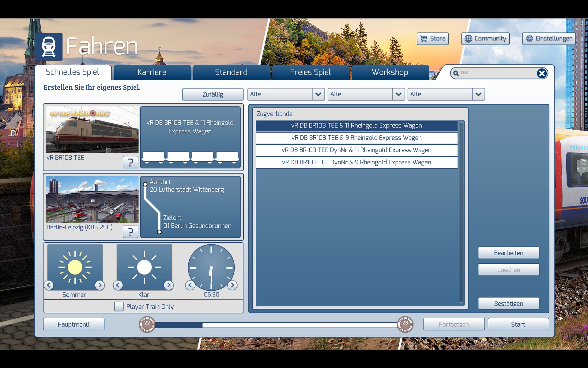Image resolution: width=588 pixels, height=368 pixels.
Task: Select BR103 TEE DynNr & 9 Rheingold consist
Action: click(356, 163)
